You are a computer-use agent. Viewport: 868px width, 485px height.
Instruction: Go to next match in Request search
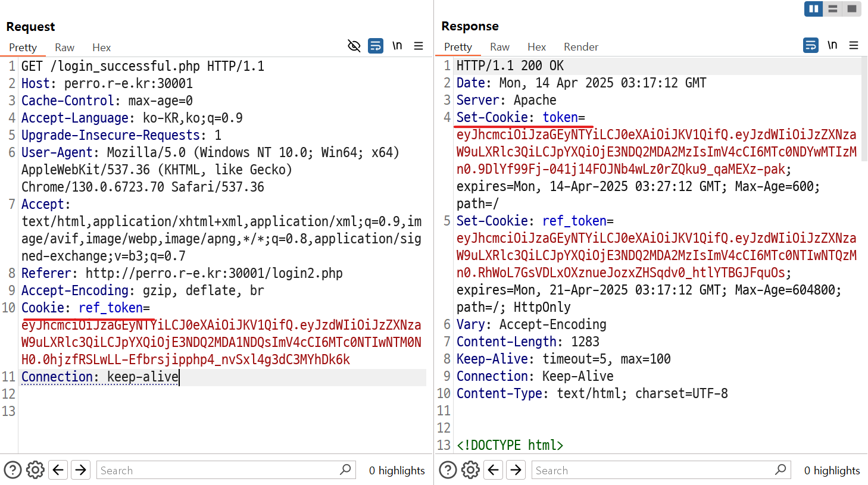click(80, 470)
